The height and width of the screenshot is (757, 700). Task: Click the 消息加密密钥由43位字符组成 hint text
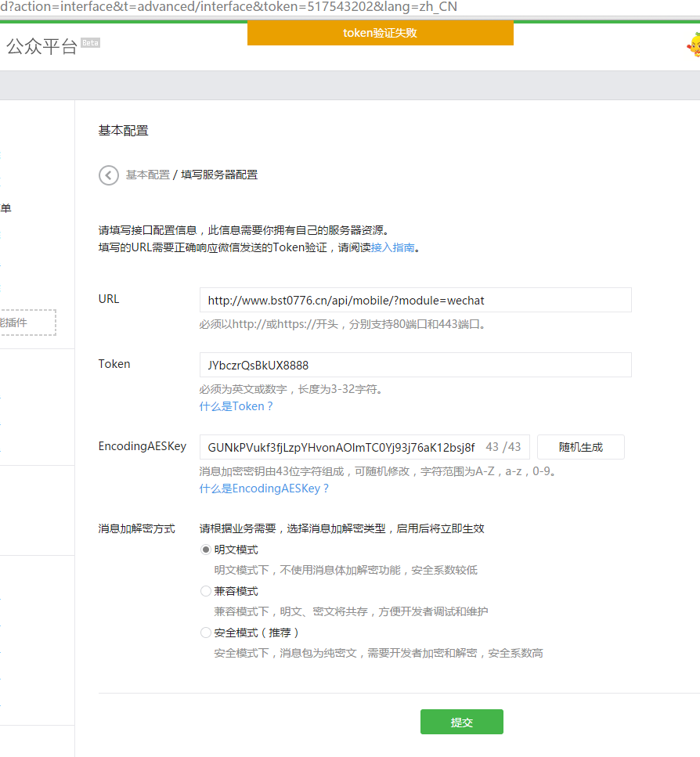379,471
